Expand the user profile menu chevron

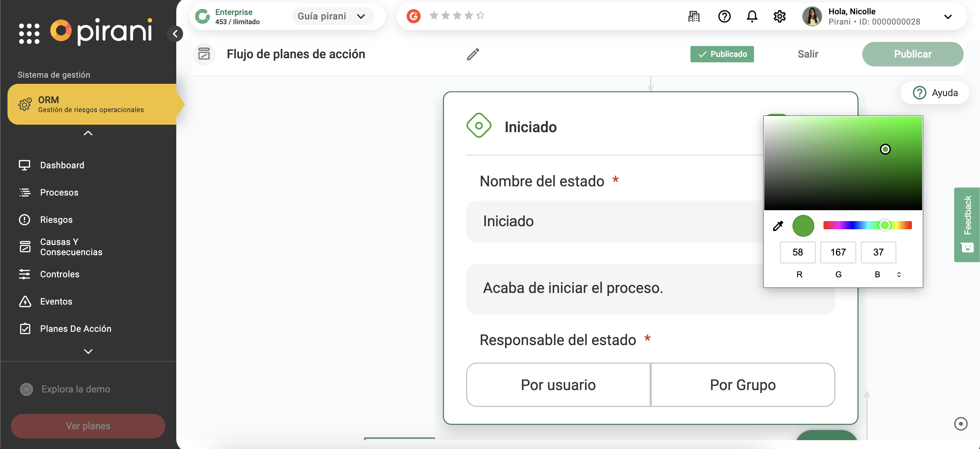point(948,17)
